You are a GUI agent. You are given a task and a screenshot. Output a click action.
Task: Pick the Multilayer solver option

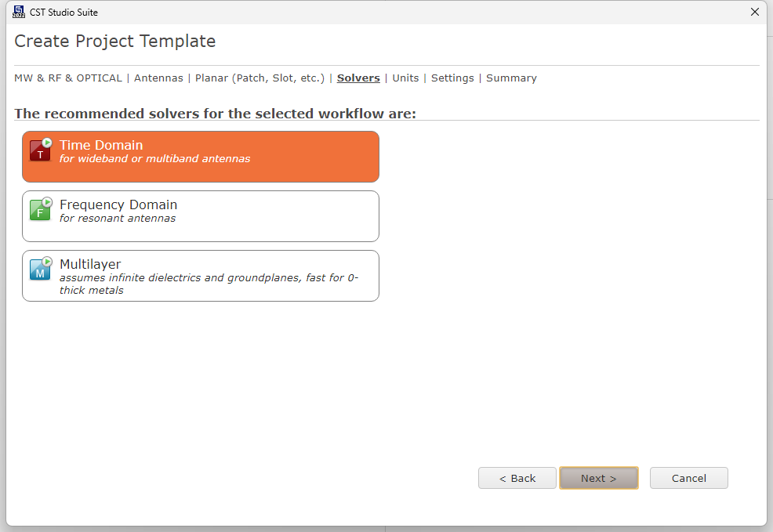[201, 276]
